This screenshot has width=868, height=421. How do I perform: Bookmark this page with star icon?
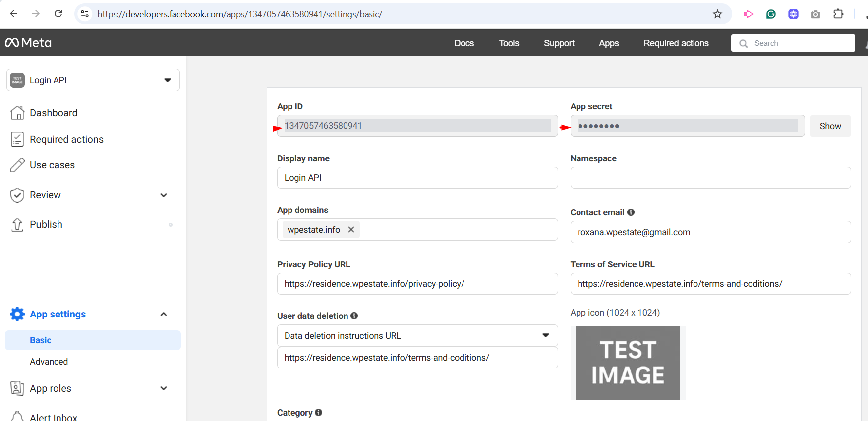tap(717, 14)
